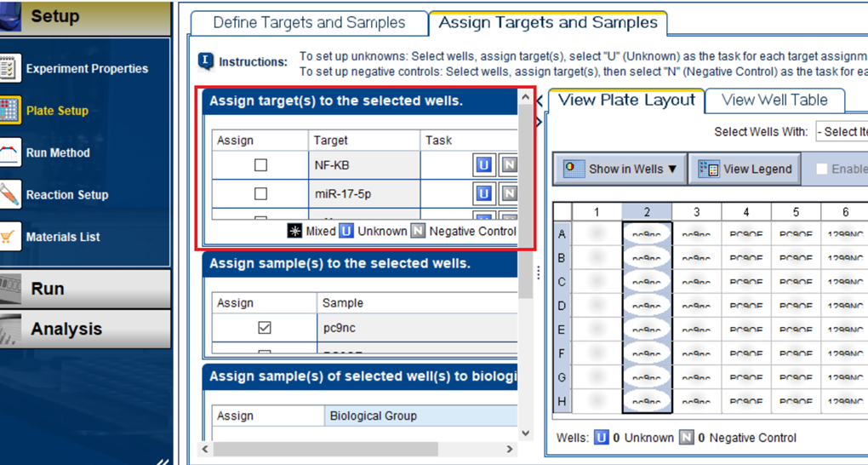The width and height of the screenshot is (868, 465).
Task: Open the Run Method section
Action: tap(58, 153)
